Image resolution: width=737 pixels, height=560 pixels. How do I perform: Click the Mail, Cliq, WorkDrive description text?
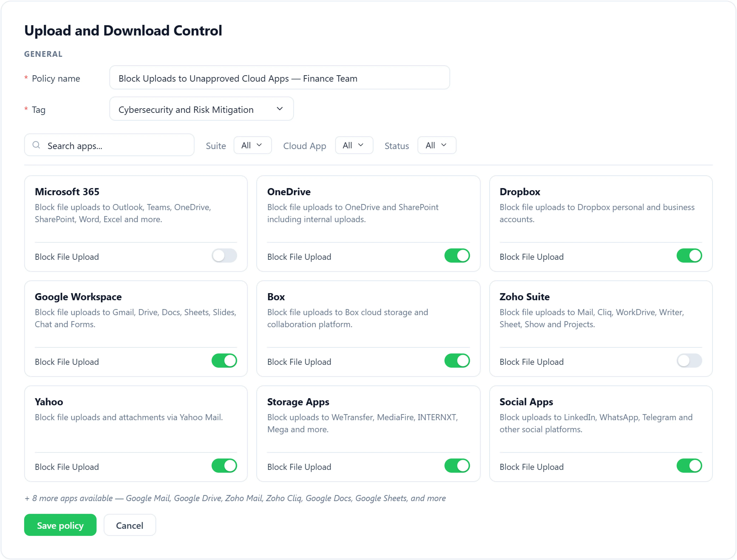pyautogui.click(x=592, y=318)
